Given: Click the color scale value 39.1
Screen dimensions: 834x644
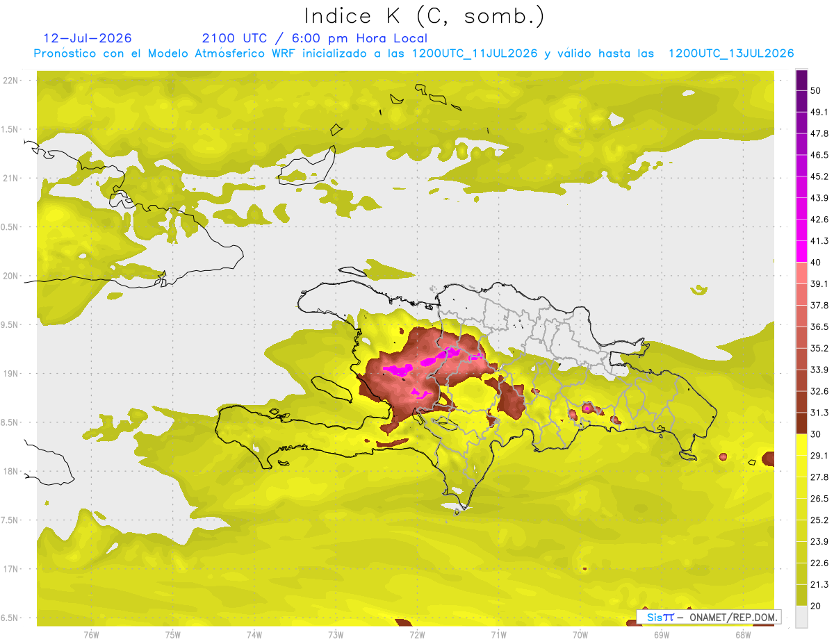Looking at the screenshot, I should (819, 283).
